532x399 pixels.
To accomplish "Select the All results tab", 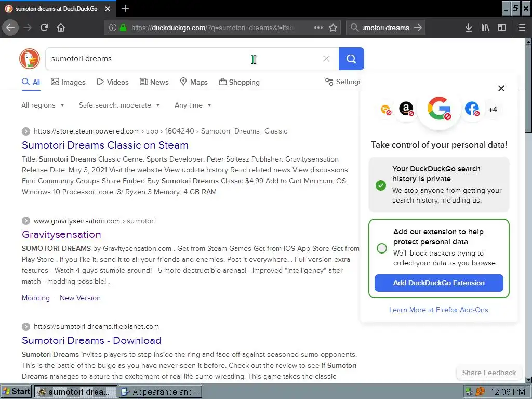I will pyautogui.click(x=31, y=82).
